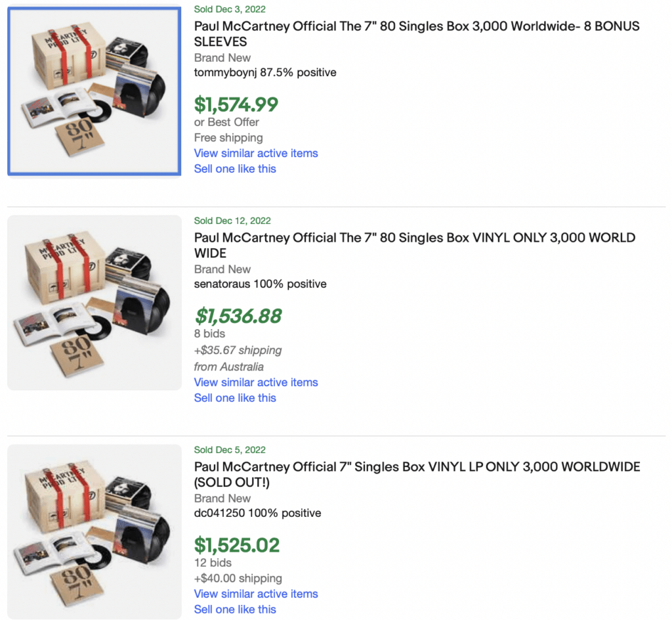Open the listing title mentioning 8 BONUS SLEEVES

(x=416, y=33)
